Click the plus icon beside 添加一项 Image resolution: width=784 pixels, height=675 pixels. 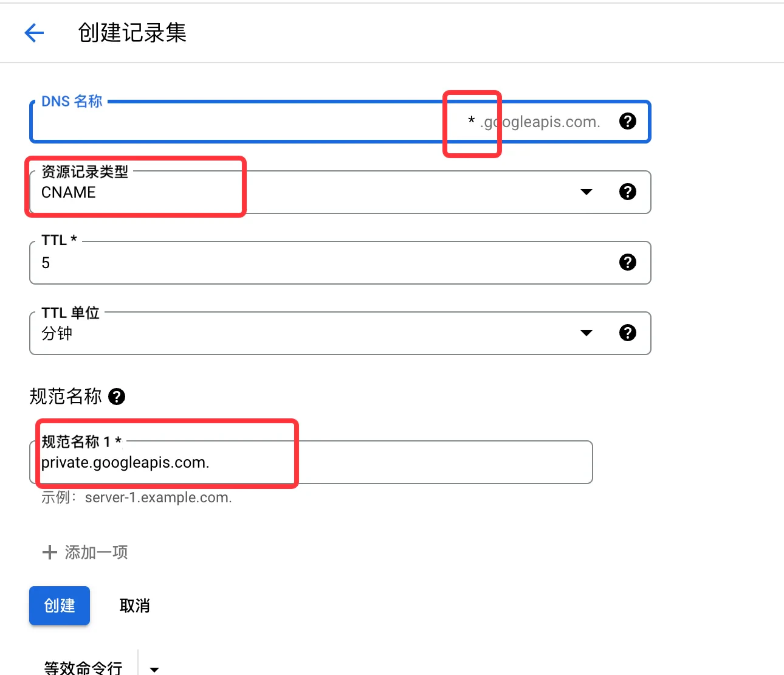point(49,552)
